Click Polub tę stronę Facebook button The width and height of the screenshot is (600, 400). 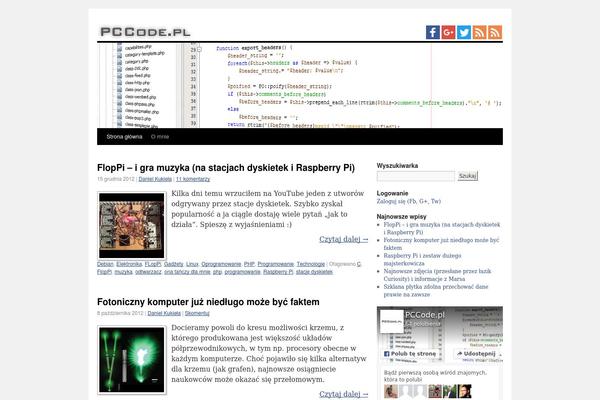coord(410,354)
